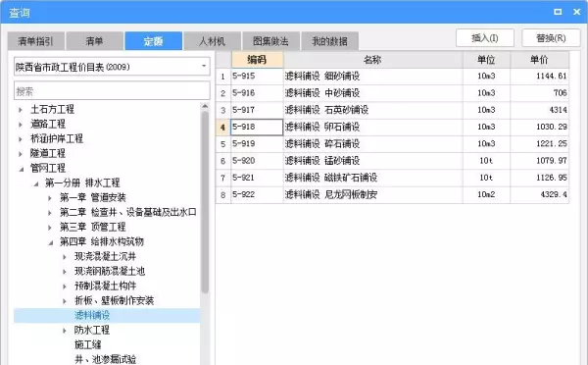Collapse the 第一分册 排水工程 node arrow
Screen dimensions: 588x365
36,183
